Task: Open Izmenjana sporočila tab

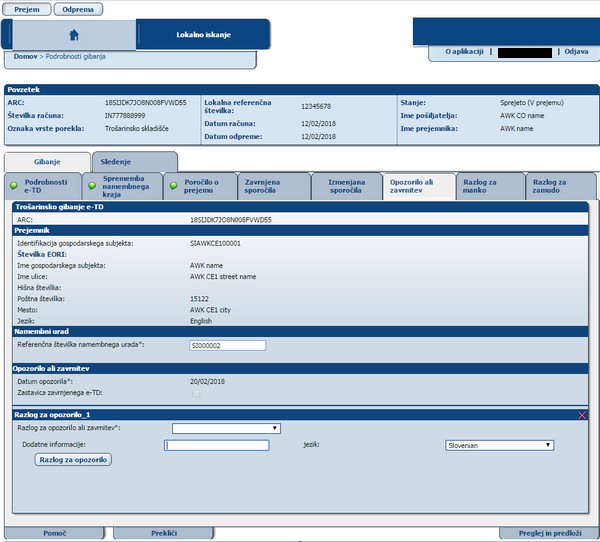Action: click(x=346, y=186)
